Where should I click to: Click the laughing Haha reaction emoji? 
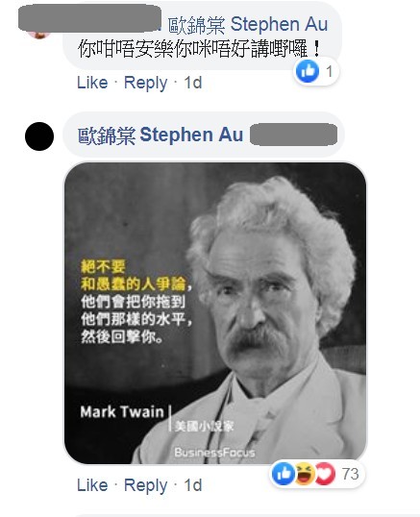(x=304, y=474)
